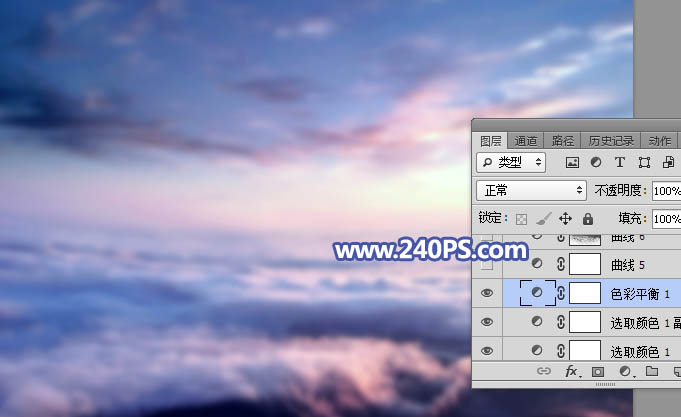Viewport: 681px width, 417px height.
Task: Open the fx layer style menu
Action: 572,371
